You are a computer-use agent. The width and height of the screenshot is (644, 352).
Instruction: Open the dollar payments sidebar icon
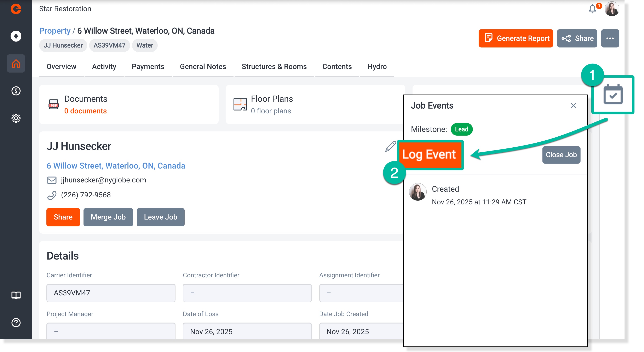click(16, 91)
